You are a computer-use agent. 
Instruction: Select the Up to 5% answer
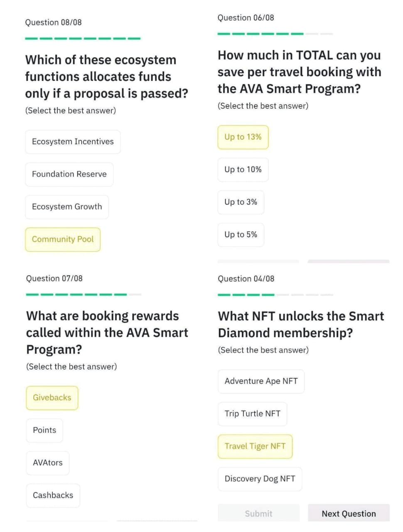pos(241,235)
